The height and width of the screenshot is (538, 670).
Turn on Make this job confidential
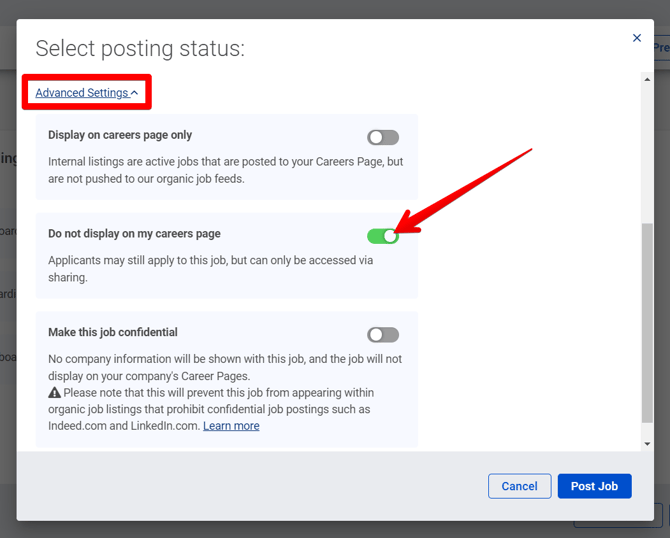click(x=382, y=335)
